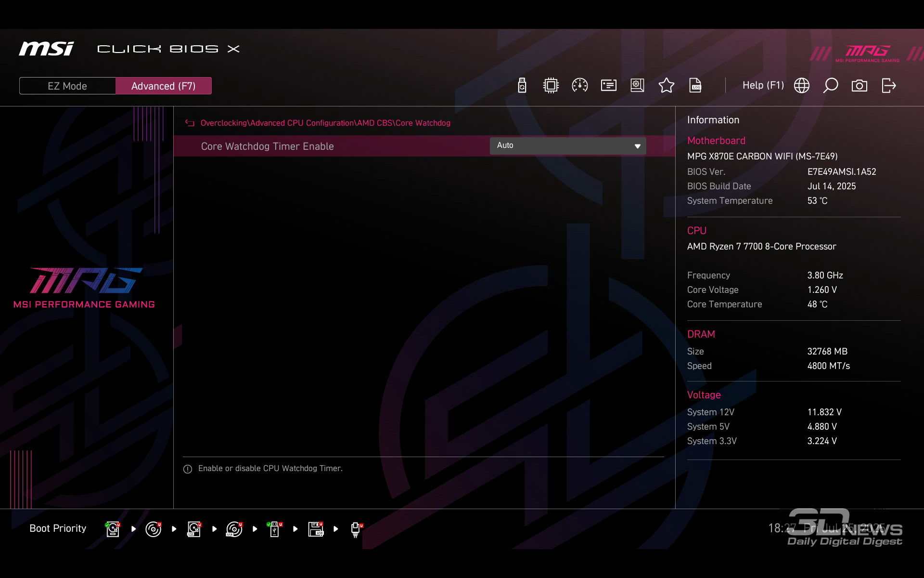The height and width of the screenshot is (578, 924).
Task: Switch to EZ Mode
Action: tap(67, 86)
